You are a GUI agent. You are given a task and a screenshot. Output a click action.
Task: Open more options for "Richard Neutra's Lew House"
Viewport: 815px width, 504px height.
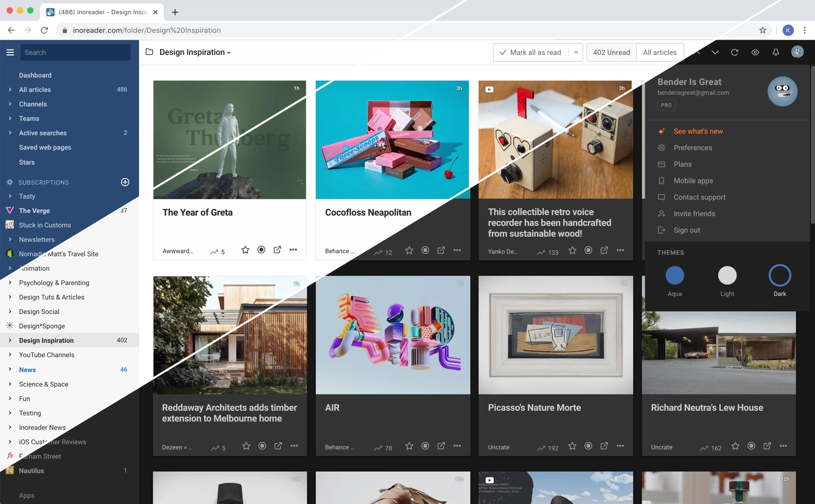pyautogui.click(x=783, y=445)
